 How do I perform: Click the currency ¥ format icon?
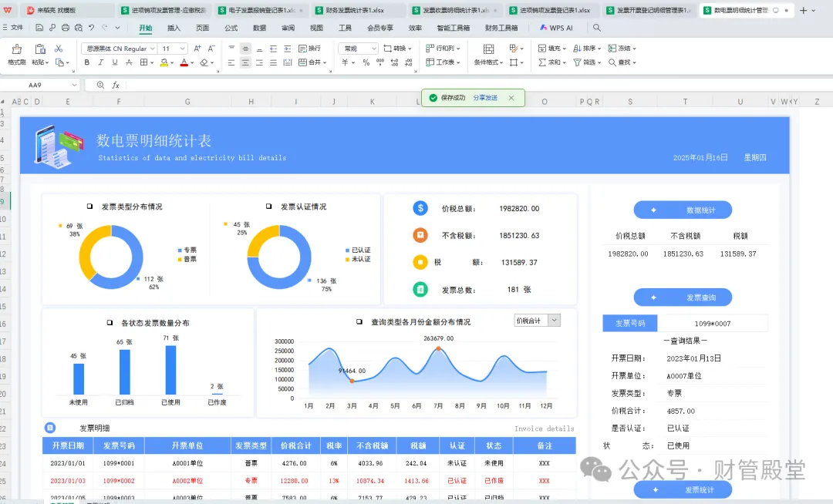tap(345, 62)
